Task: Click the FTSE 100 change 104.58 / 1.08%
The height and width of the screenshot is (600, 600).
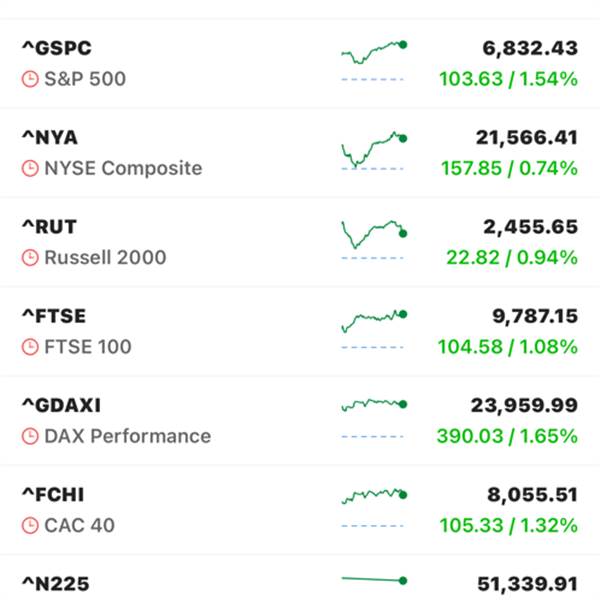Action: (507, 347)
